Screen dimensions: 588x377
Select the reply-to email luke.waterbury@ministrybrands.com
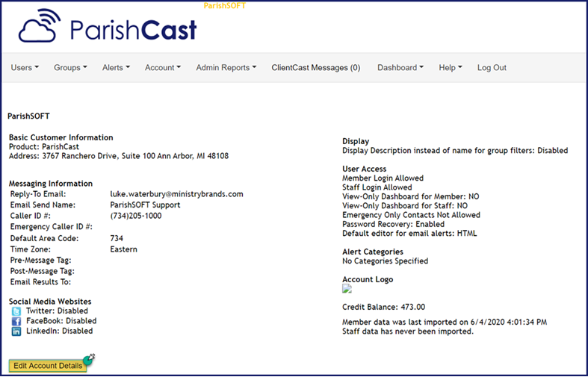tap(176, 194)
